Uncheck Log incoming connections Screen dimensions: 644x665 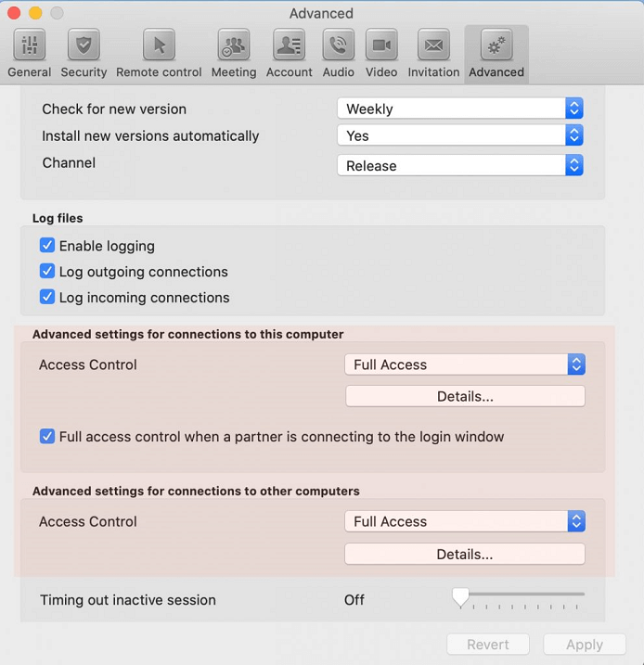[47, 298]
